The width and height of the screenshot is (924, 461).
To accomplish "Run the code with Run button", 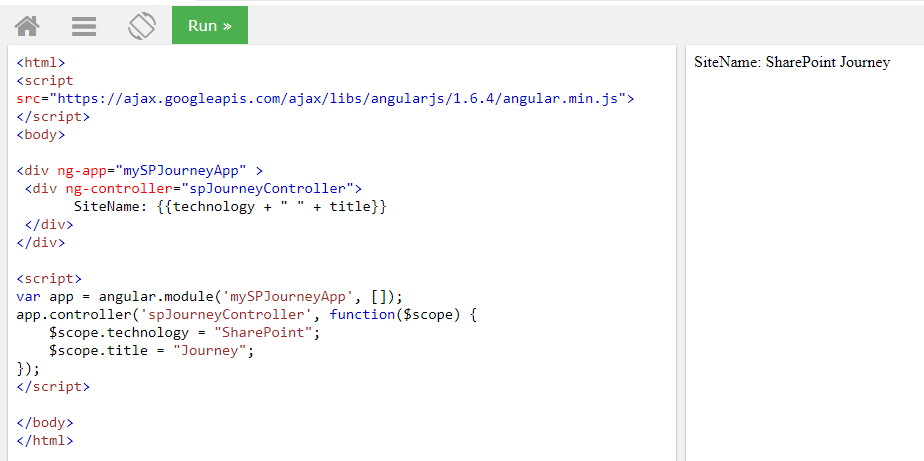I will click(x=210, y=25).
